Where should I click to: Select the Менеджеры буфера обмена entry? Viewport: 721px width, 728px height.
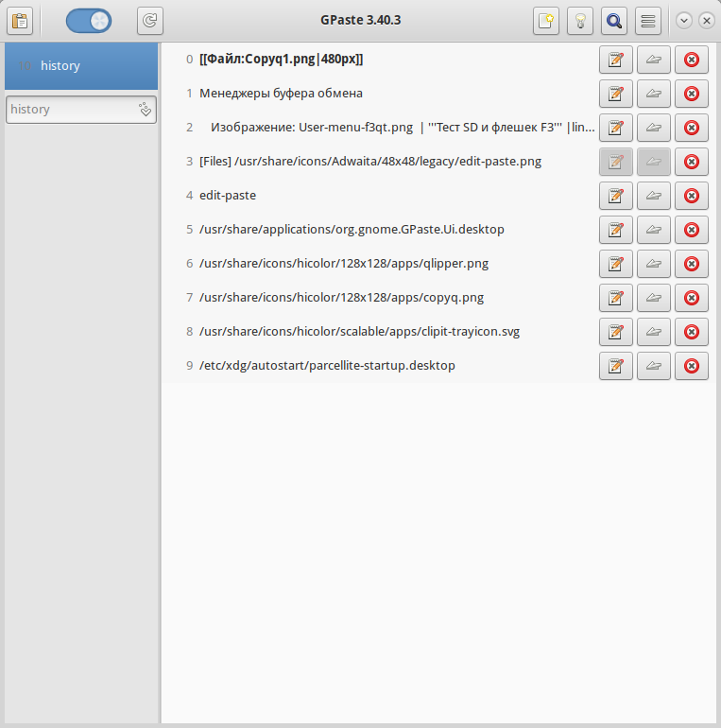coord(281,94)
